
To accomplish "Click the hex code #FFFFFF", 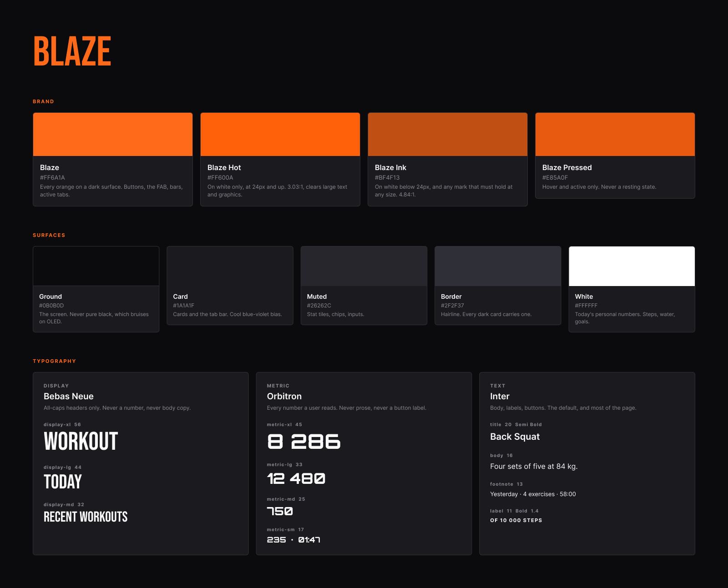I will 586,306.
